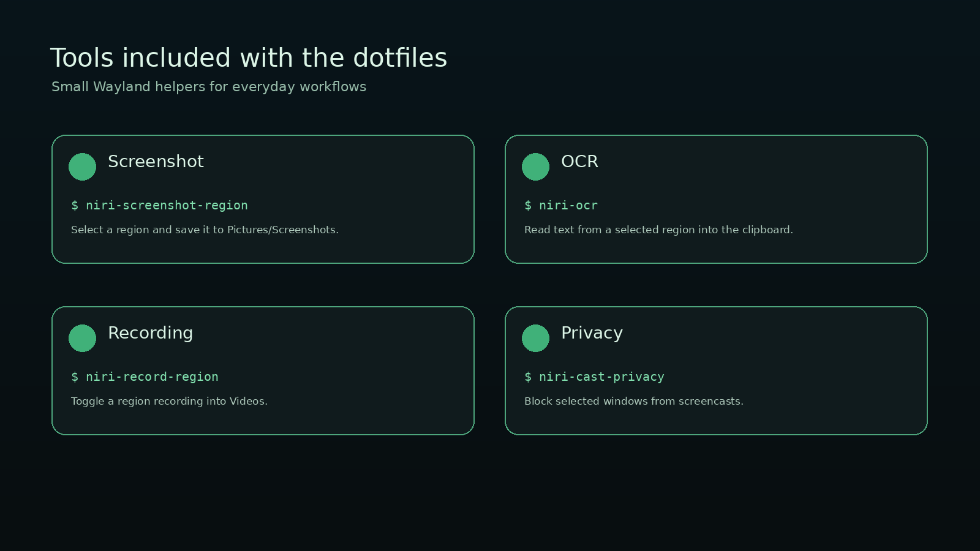Click the niri-ocr command text

(x=568, y=205)
